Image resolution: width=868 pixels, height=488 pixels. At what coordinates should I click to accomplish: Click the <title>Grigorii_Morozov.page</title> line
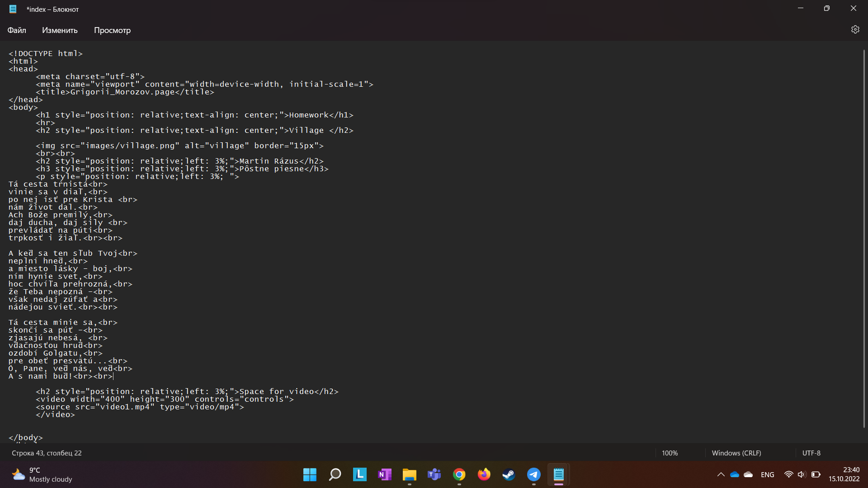point(125,92)
